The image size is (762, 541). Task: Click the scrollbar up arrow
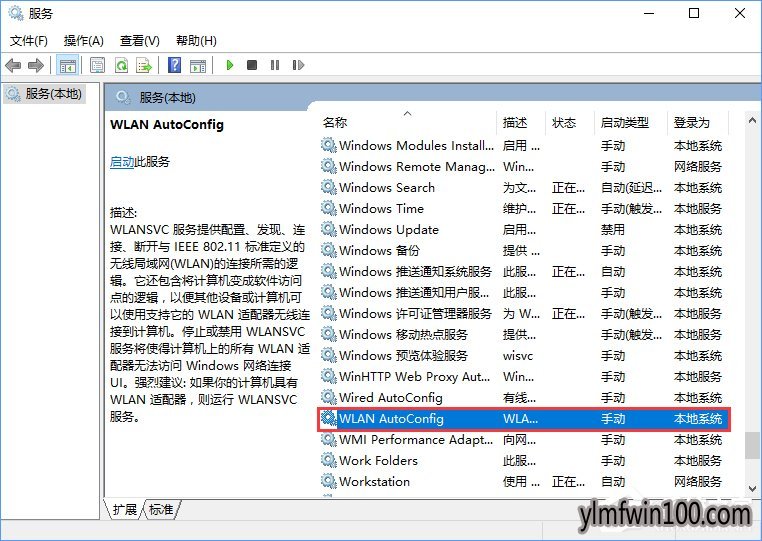(752, 120)
